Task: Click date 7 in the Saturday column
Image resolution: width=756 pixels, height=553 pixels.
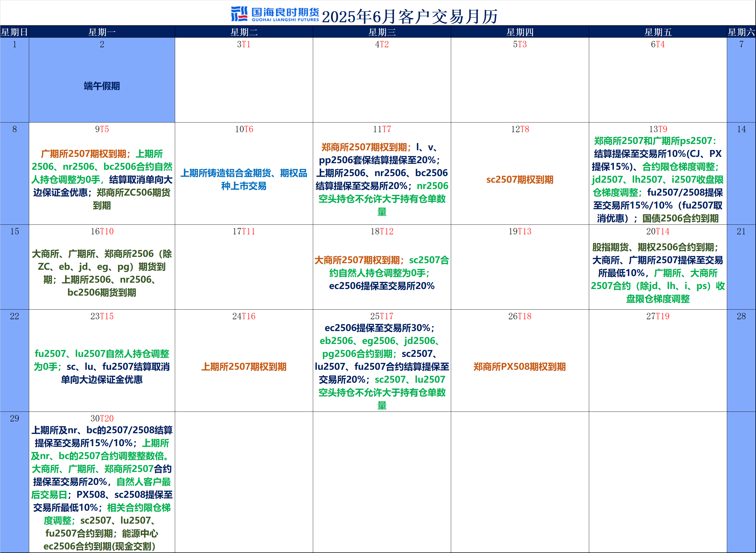Action: point(741,44)
